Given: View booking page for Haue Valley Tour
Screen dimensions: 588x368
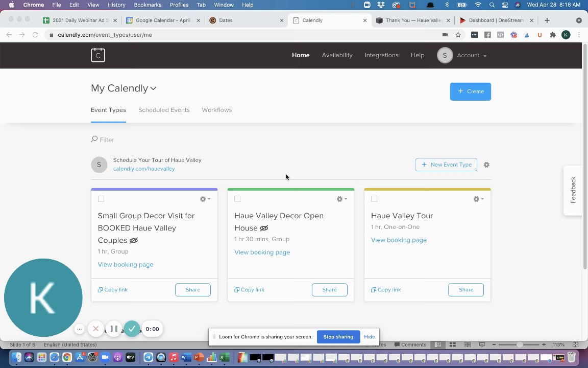Looking at the screenshot, I should (x=399, y=240).
